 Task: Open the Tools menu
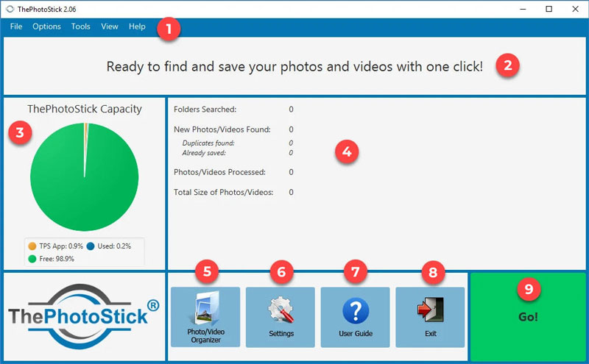(81, 26)
